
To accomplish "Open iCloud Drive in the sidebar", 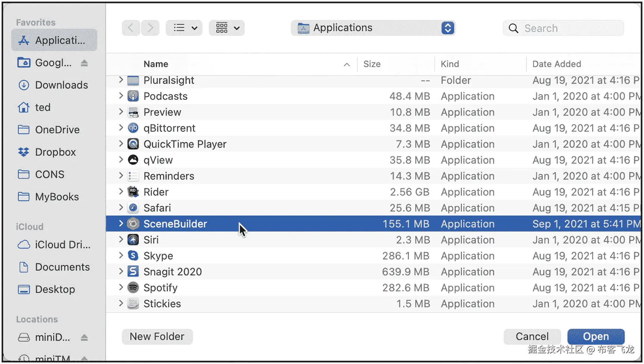I will [x=54, y=245].
